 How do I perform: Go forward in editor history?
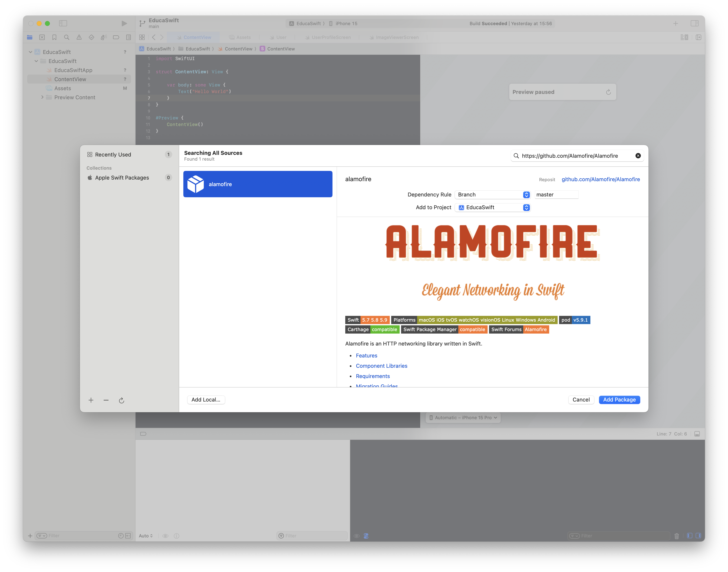pos(162,37)
